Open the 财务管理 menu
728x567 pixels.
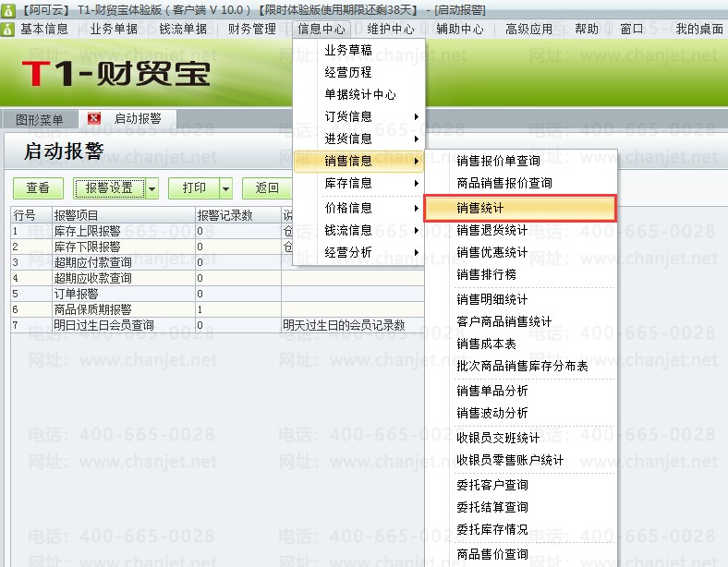(x=252, y=30)
